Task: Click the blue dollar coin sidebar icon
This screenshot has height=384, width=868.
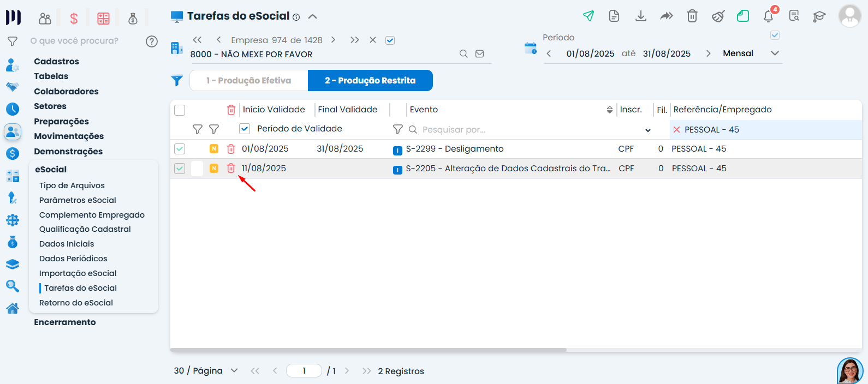Action: [x=13, y=154]
